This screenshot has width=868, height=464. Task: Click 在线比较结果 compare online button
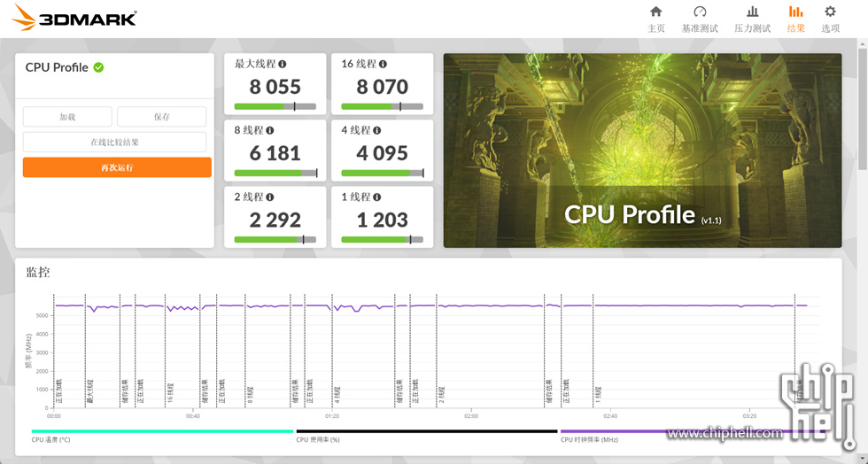point(114,143)
